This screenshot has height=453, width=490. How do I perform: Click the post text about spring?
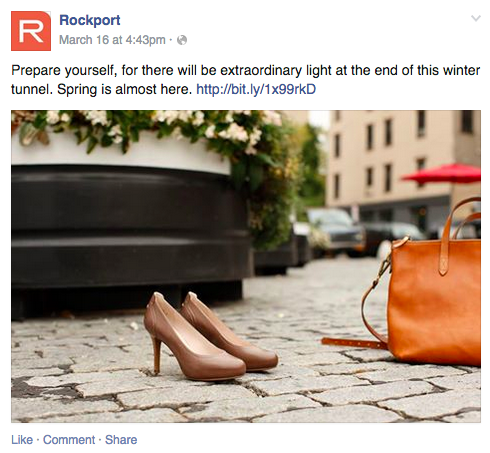point(245,80)
